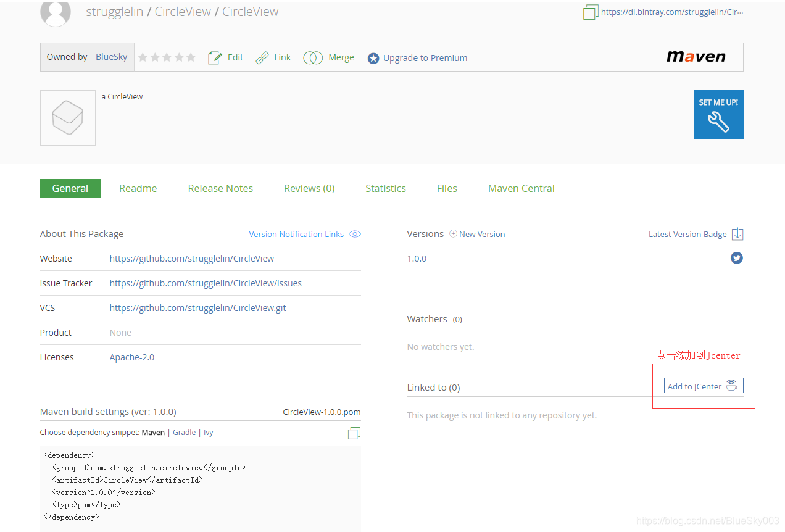Click the Product 'None' value
This screenshot has height=532, width=785.
tap(120, 333)
